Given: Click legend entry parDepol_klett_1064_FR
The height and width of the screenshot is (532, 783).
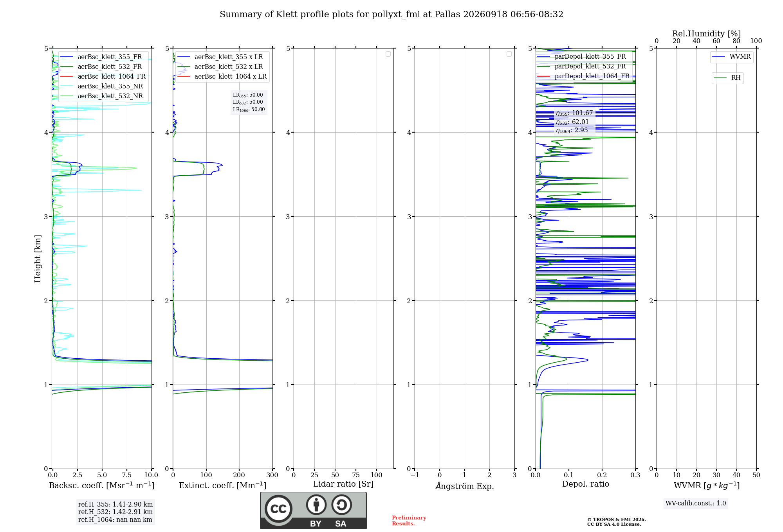Looking at the screenshot, I should tap(583, 76).
